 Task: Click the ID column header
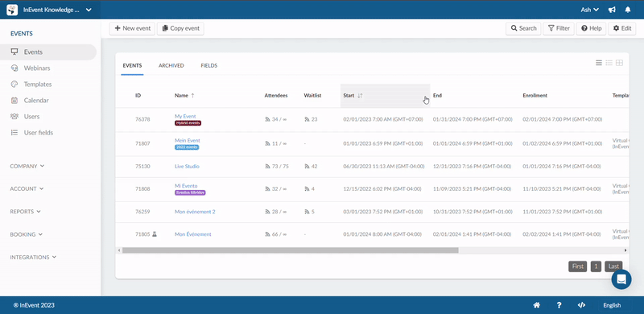138,95
